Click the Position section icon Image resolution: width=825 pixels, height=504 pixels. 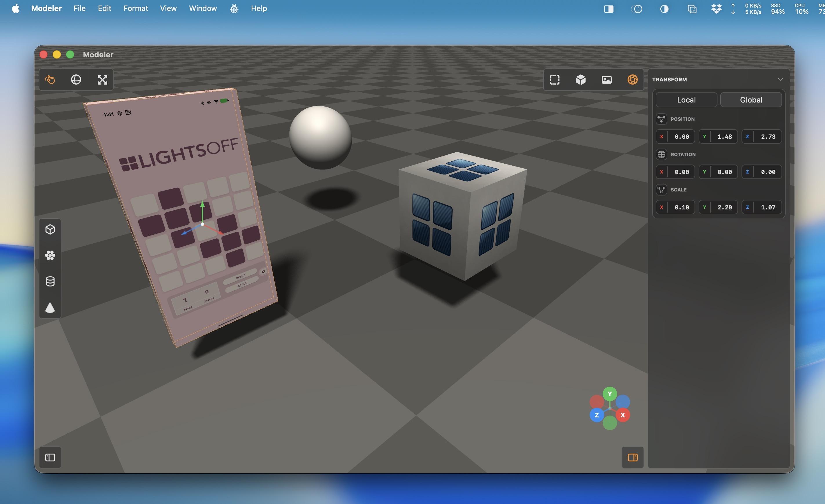661,119
